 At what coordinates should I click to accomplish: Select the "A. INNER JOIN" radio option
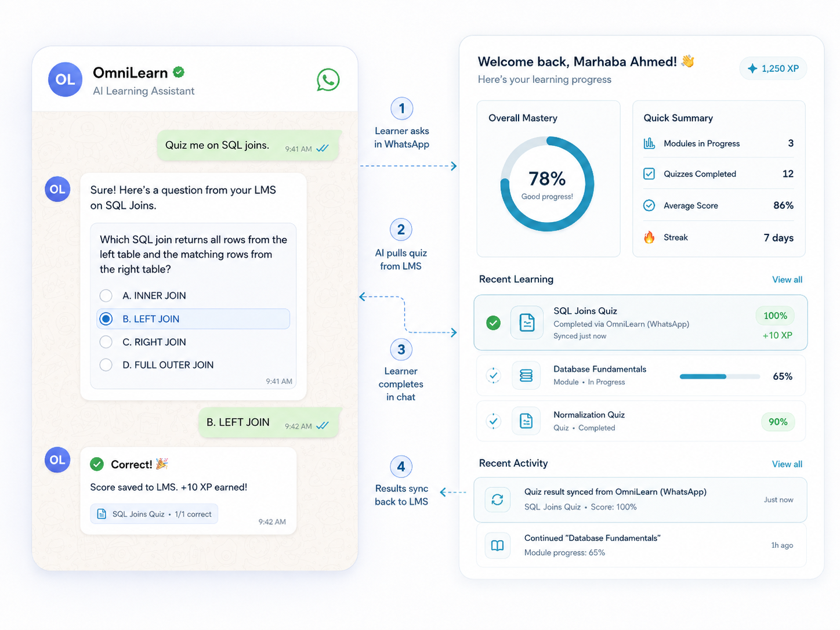(106, 296)
